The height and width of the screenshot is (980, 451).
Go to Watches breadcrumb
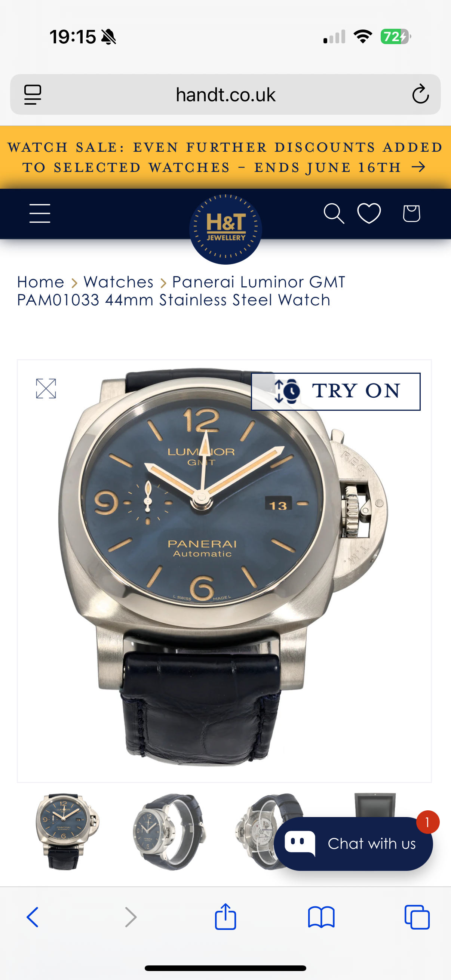pos(119,282)
